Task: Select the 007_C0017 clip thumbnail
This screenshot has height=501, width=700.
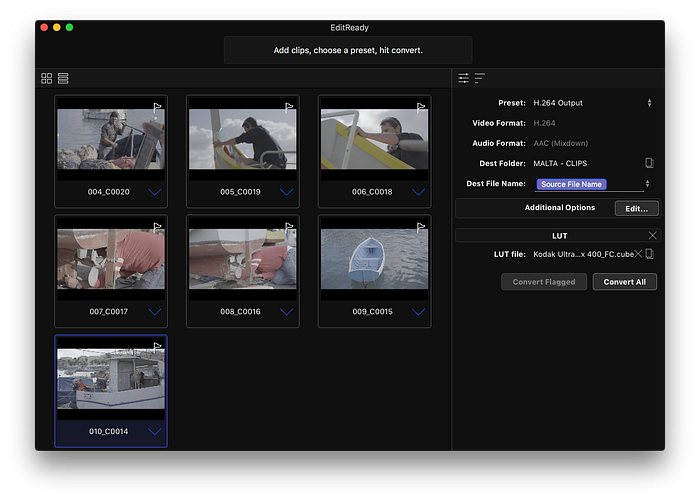Action: click(x=111, y=259)
